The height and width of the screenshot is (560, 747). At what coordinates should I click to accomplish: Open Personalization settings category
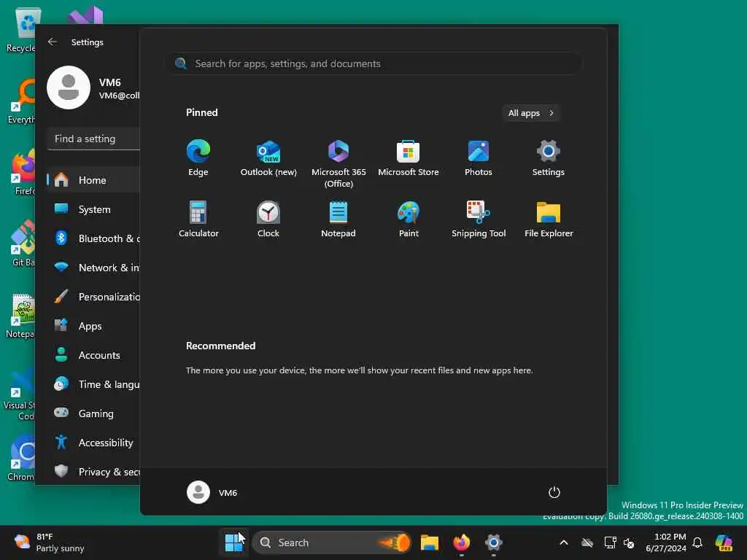[x=94, y=297]
